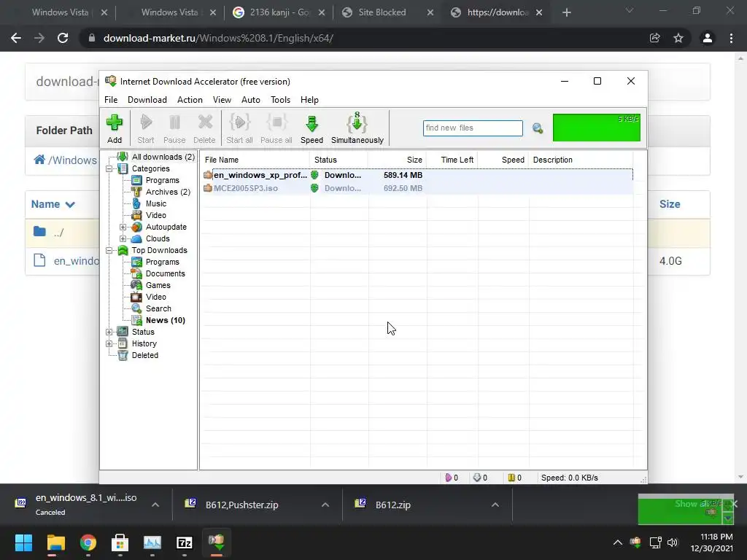Sort web page listing by Name
The height and width of the screenshot is (560, 747).
[53, 204]
